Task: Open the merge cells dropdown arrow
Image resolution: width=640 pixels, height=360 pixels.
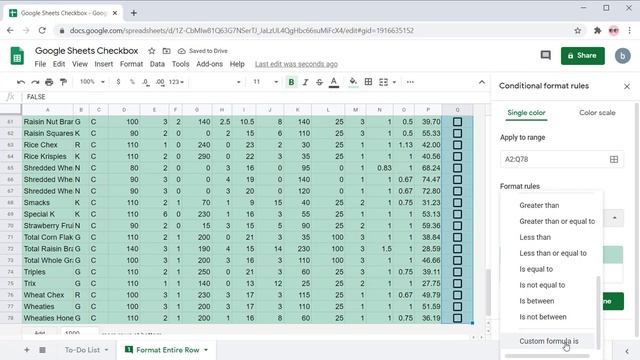Action: click(x=394, y=82)
